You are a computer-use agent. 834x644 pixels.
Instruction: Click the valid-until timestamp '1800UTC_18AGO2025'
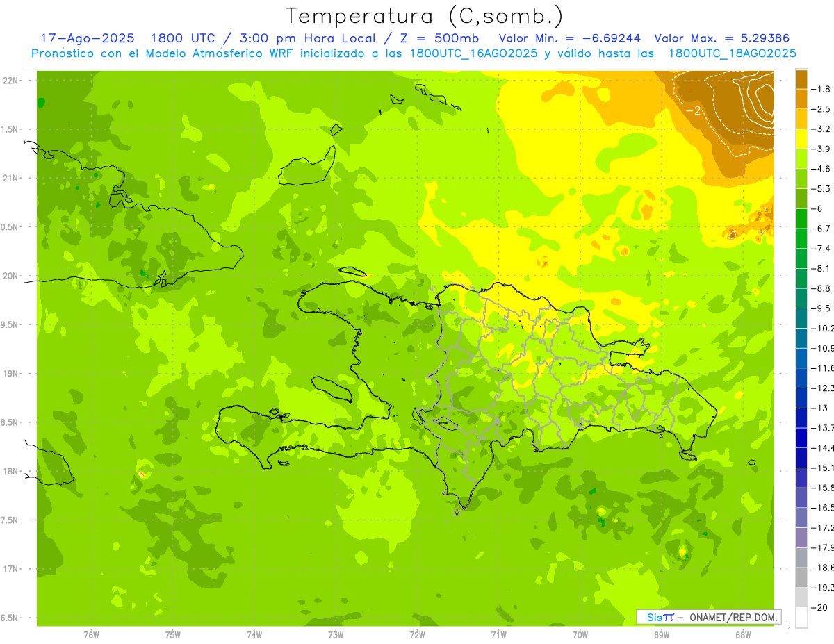[732, 53]
